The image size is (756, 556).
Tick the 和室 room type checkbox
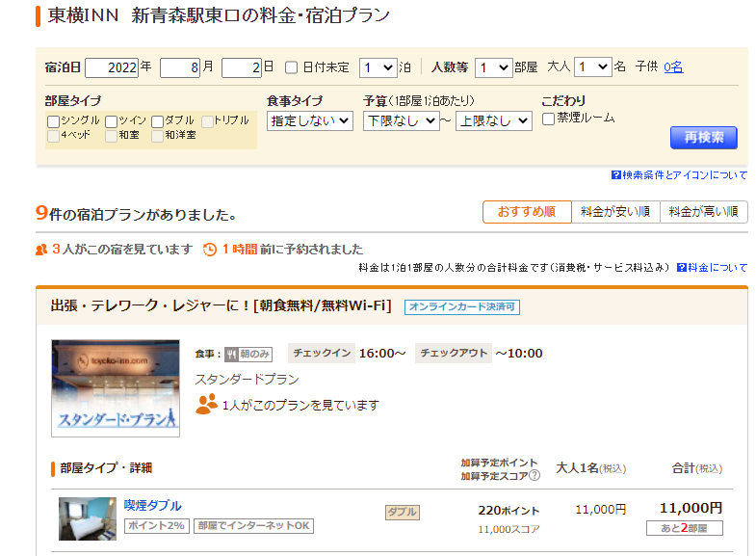(112, 136)
